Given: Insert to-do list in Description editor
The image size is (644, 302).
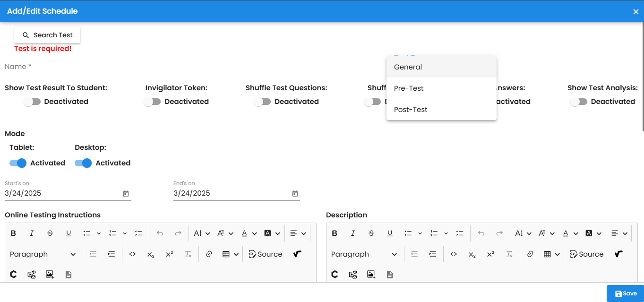Looking at the screenshot, I should tap(460, 233).
